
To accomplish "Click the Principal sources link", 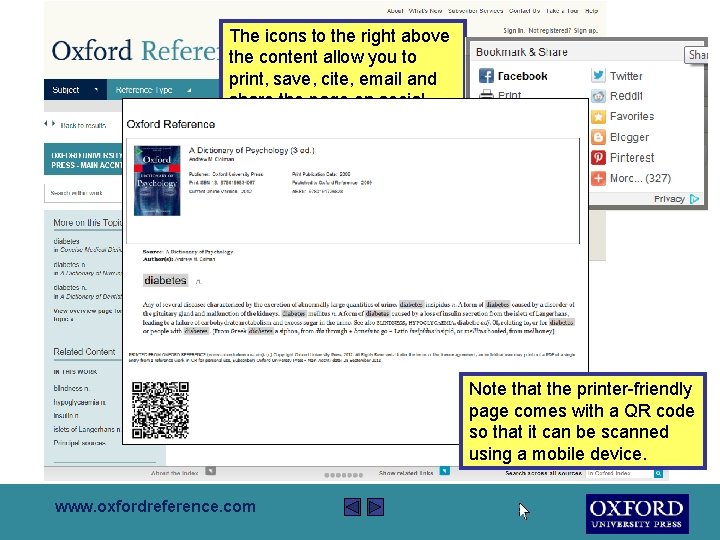I will coord(79,443).
